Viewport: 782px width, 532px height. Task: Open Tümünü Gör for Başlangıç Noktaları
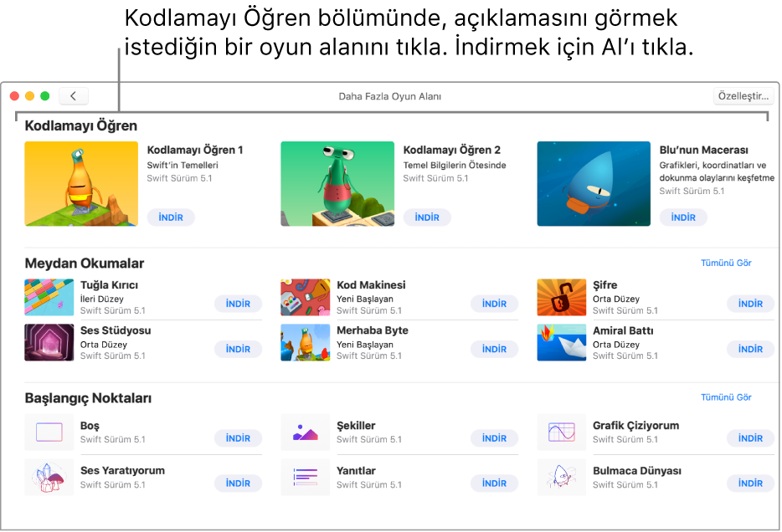[x=726, y=397]
